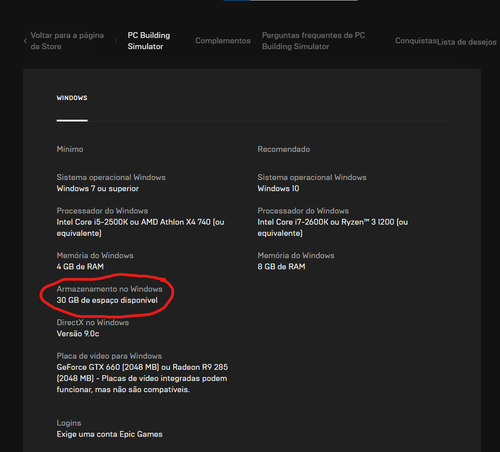500x452 pixels.
Task: Click 'Windows 7 ou superior' text
Action: coord(98,189)
